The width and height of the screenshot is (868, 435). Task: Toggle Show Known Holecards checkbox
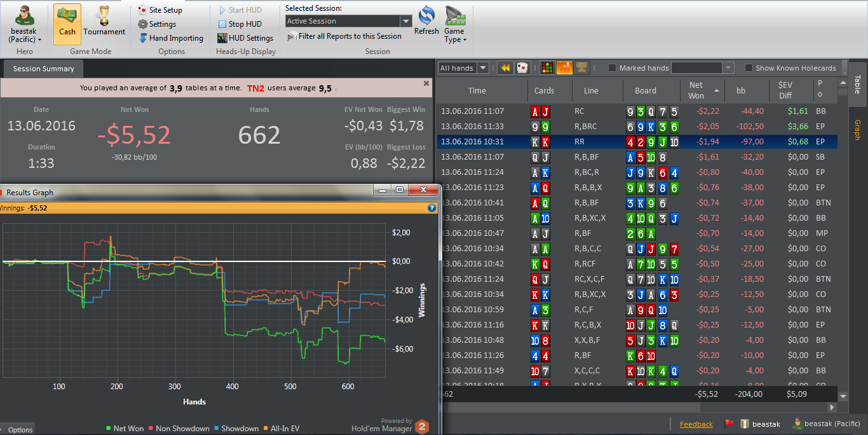point(749,68)
